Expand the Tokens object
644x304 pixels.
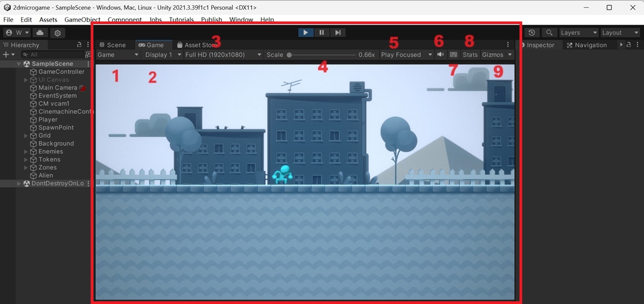click(x=26, y=160)
